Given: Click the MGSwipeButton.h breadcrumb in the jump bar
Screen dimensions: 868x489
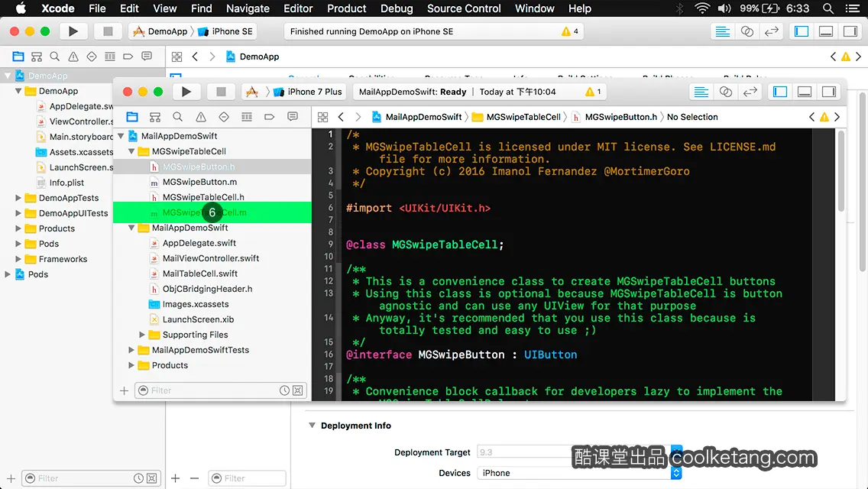Looking at the screenshot, I should pos(614,117).
